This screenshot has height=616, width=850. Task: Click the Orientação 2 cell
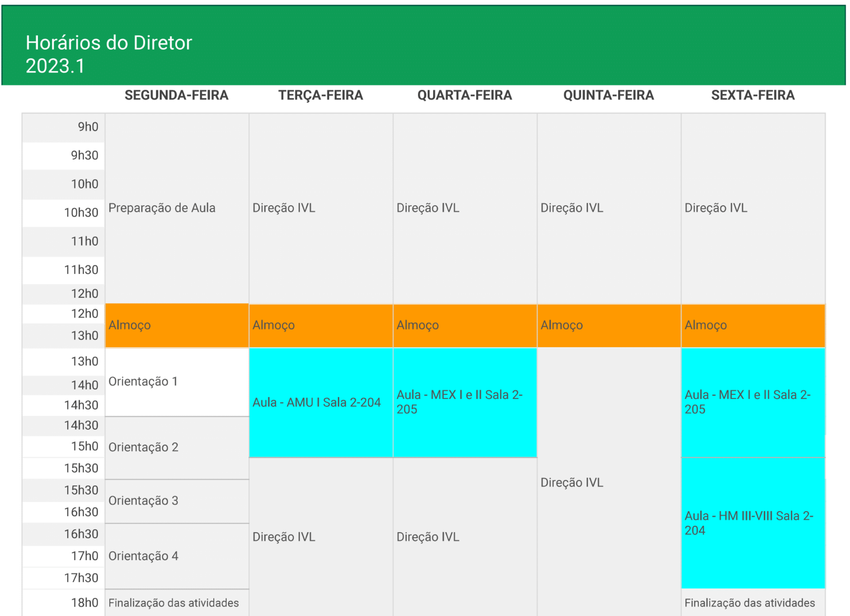tap(176, 447)
